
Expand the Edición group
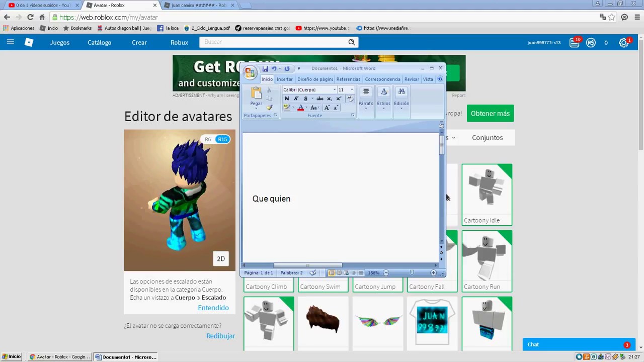[401, 103]
